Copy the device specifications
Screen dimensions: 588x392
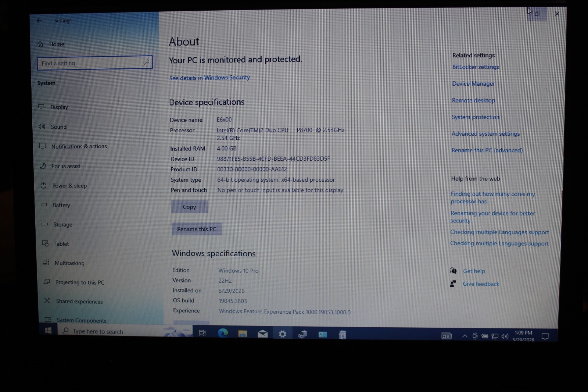pos(189,207)
